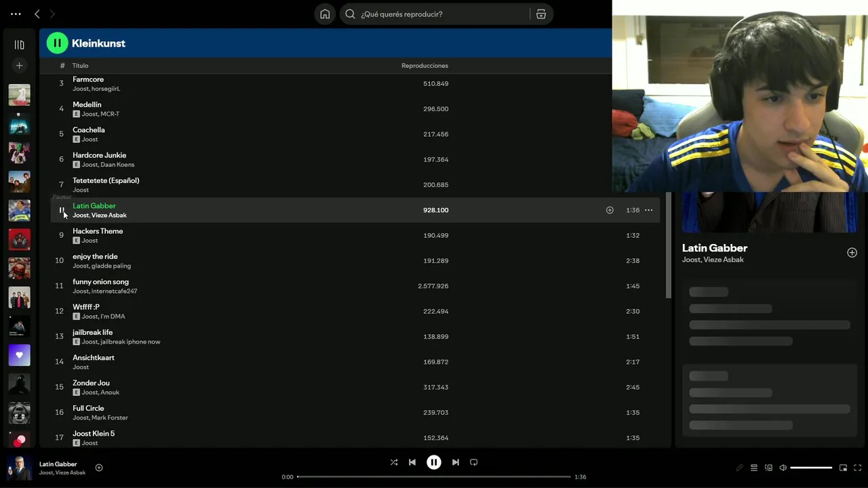Select the Hackers Theme track

pos(98,231)
